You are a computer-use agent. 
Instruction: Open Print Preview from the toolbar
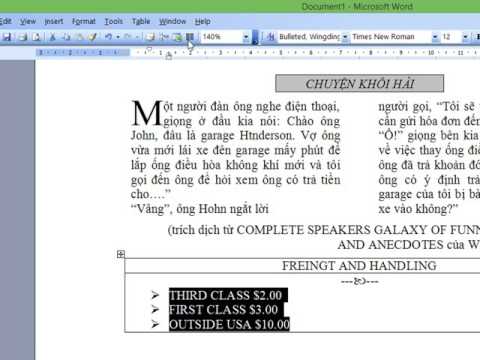coord(37,37)
